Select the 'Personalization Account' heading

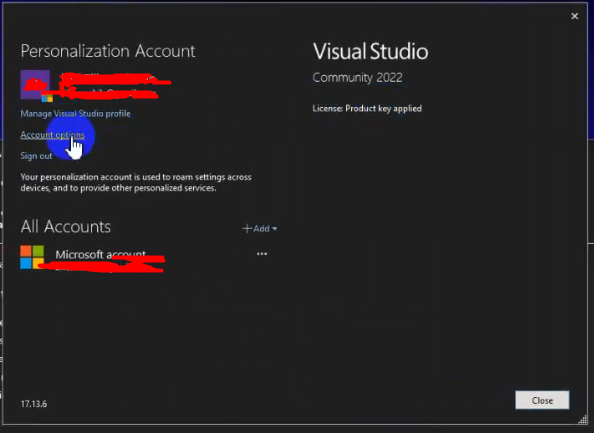pos(108,51)
